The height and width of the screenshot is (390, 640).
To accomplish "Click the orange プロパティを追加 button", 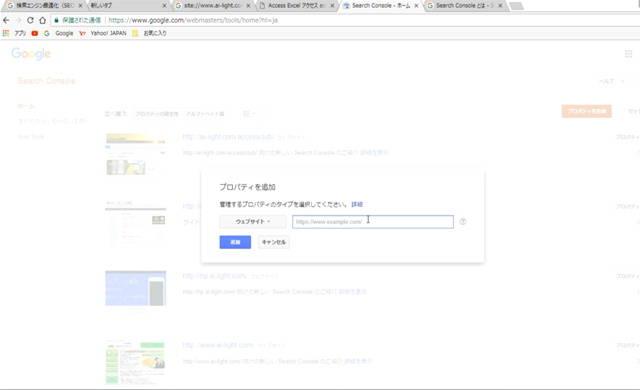I will 587,111.
